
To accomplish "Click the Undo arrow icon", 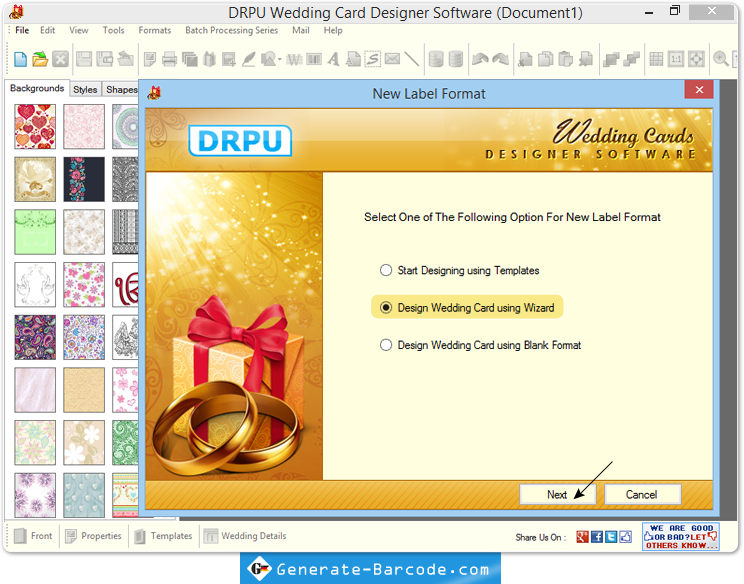I will coord(480,59).
